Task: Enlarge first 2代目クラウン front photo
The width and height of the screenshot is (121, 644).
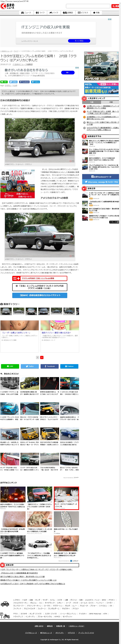Action: pos(40,140)
